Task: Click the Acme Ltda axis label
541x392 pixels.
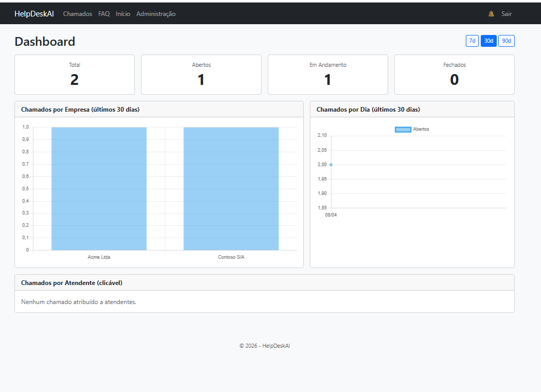Action: coord(99,257)
